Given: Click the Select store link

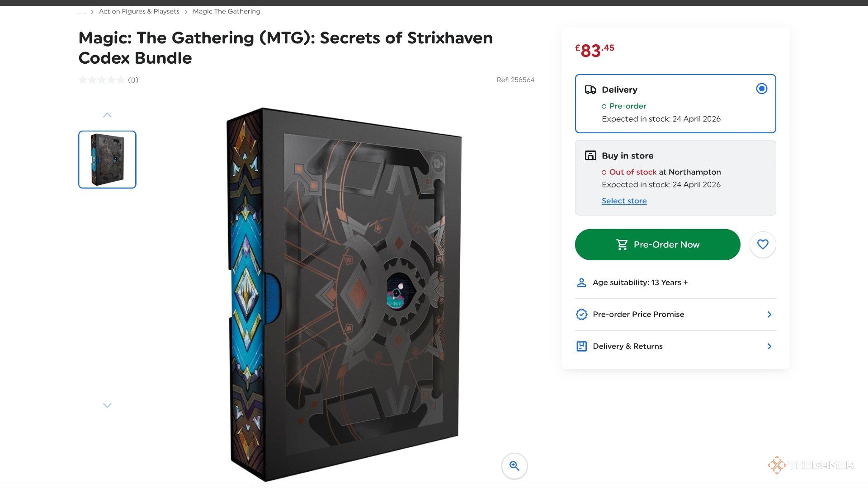Looking at the screenshot, I should tap(624, 201).
